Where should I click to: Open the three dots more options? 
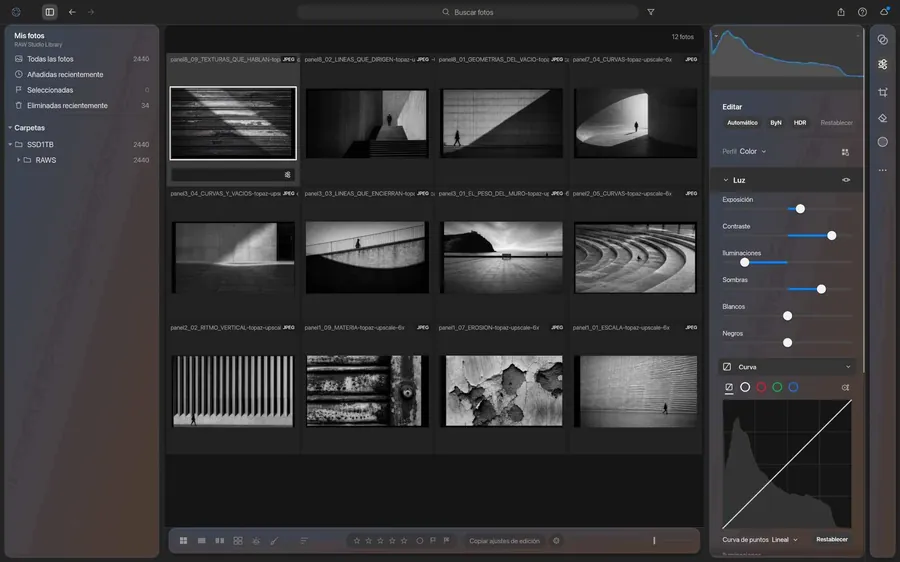(883, 170)
